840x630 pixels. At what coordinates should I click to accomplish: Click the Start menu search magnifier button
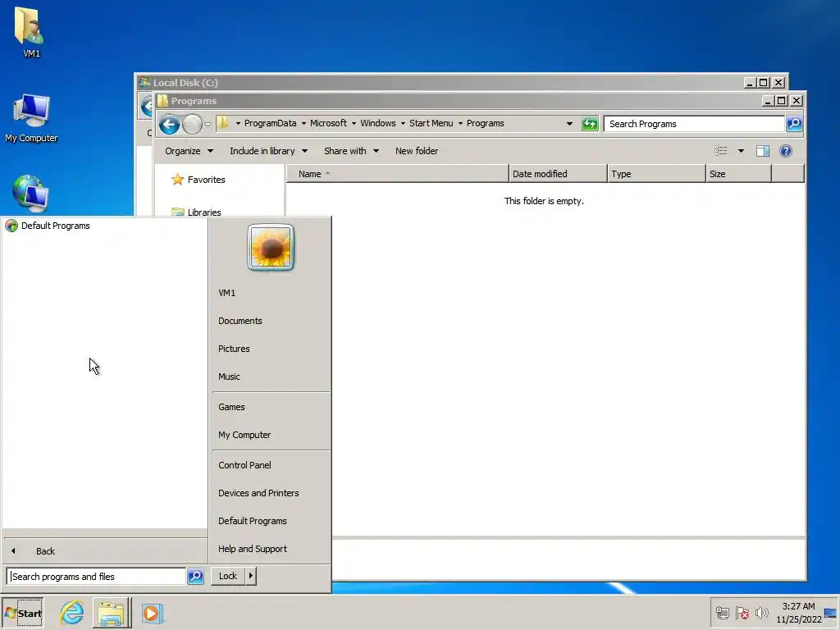[x=195, y=576]
